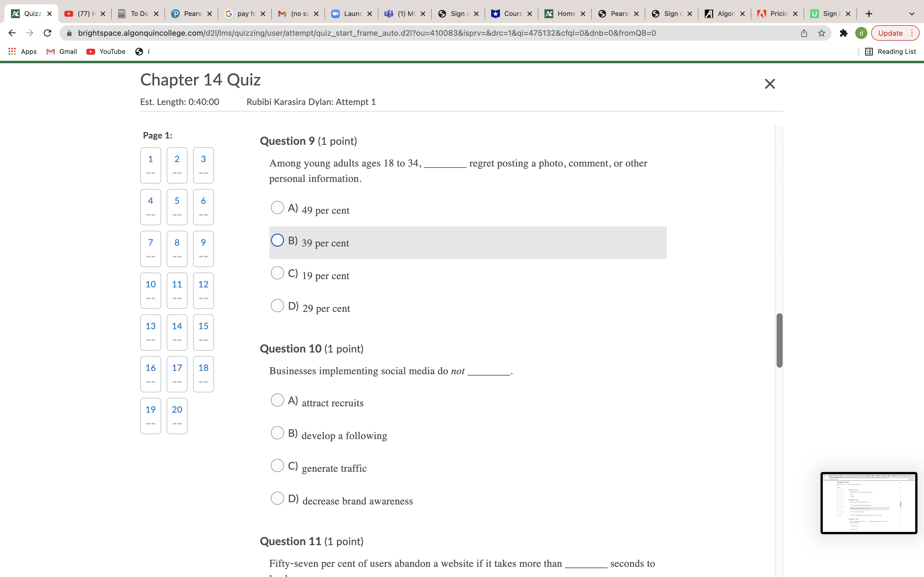Close the Chapter 14 Quiz
Image resolution: width=924 pixels, height=577 pixels.
[770, 84]
